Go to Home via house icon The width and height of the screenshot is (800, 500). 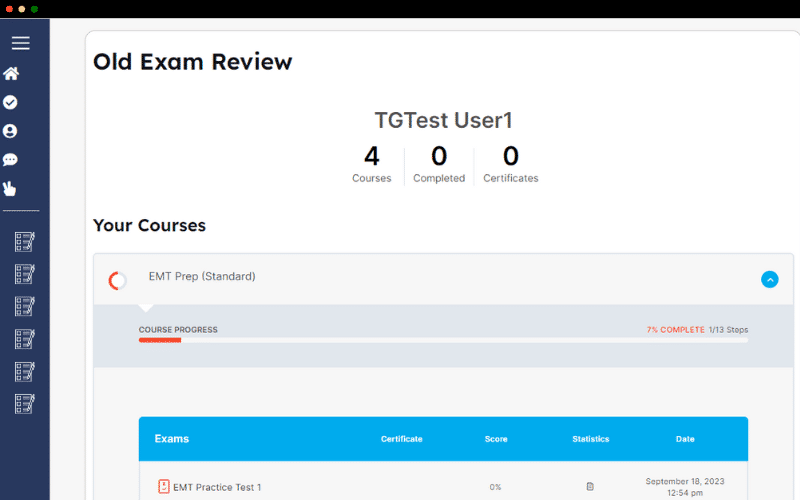click(11, 73)
